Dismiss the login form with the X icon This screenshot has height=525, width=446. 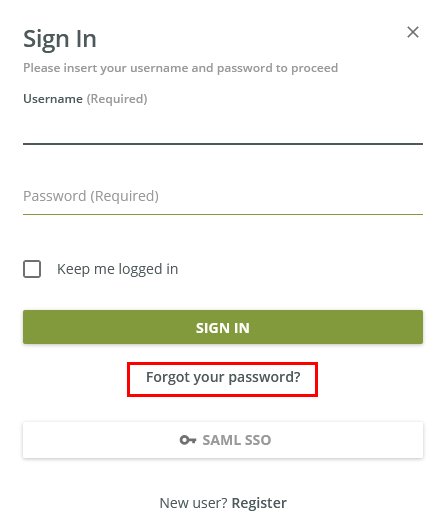(413, 32)
